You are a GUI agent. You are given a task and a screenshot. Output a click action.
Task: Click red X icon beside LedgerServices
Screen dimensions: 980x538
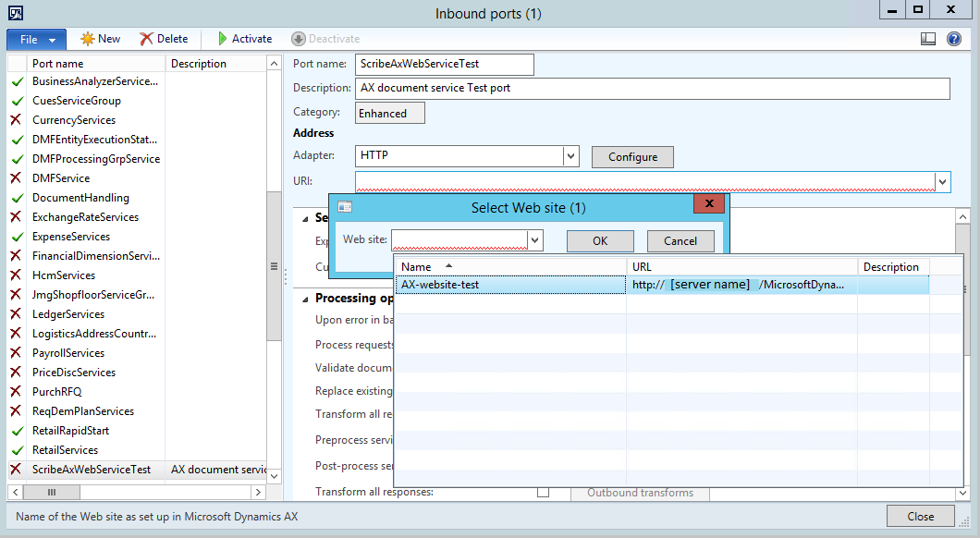17,313
